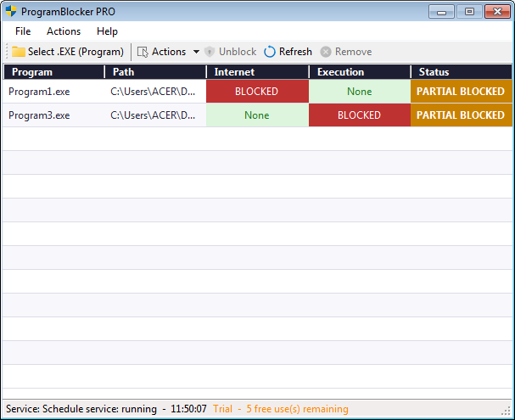This screenshot has height=420, width=515.
Task: Click the Select .EXE (Program) button label
Action: pos(76,52)
